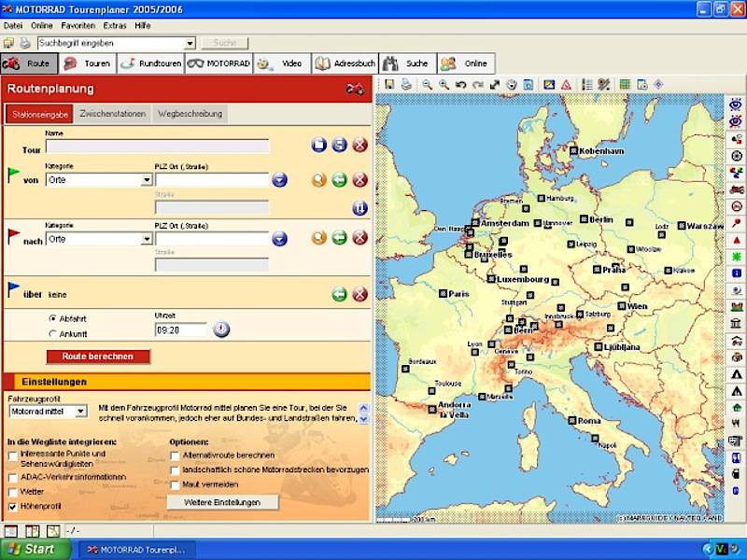Click the museum building icon in map sidebar

(736, 324)
